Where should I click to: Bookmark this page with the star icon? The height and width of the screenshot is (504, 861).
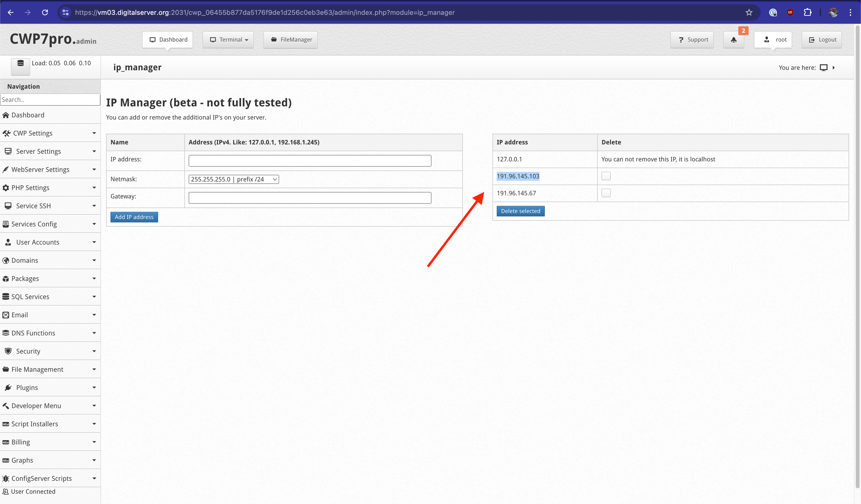(749, 12)
